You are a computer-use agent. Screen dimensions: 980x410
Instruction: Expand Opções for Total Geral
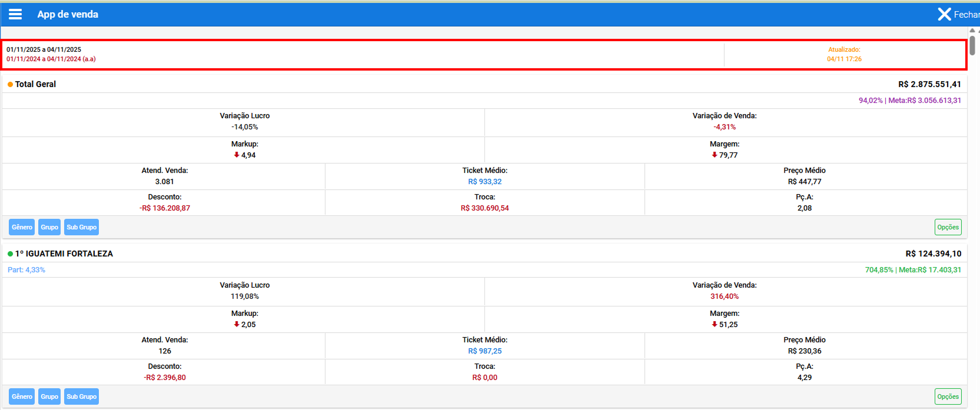948,227
